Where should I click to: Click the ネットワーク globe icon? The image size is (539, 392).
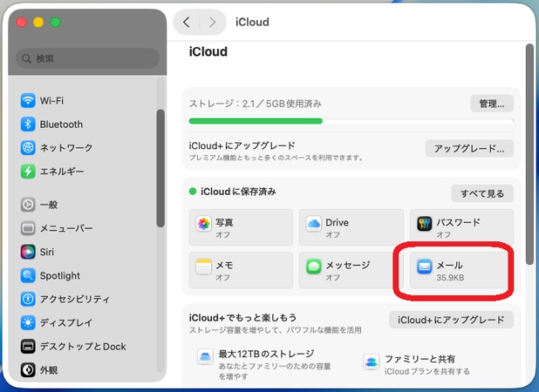tap(28, 147)
